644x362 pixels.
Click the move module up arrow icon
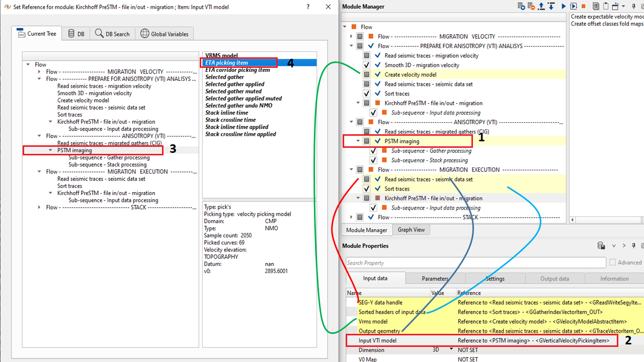pos(541,7)
